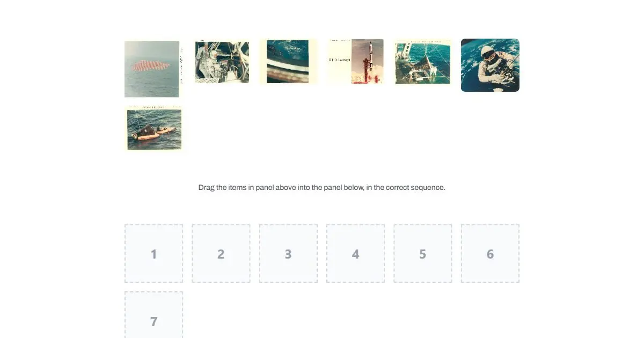The height and width of the screenshot is (338, 644).
Task: Choose the spacewalking astronaut photo
Action: (x=490, y=65)
